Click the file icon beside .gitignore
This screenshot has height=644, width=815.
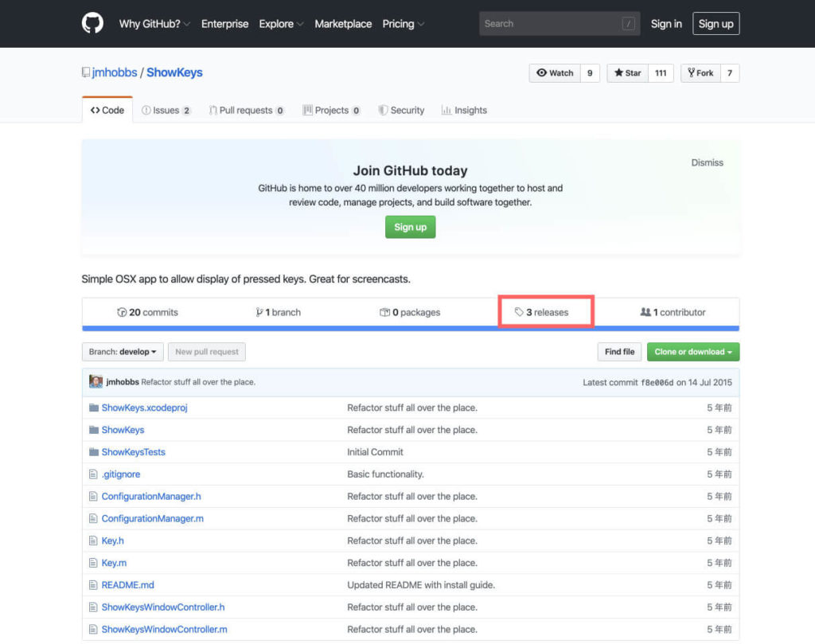click(x=93, y=474)
